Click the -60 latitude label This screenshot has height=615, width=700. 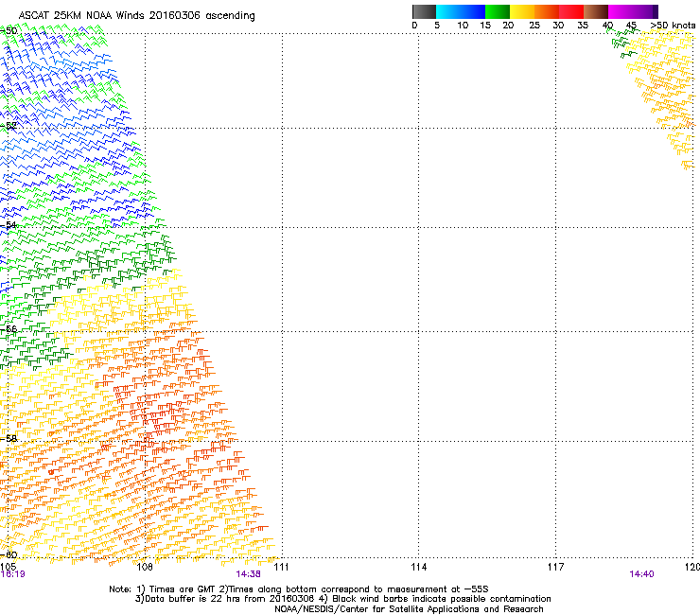(x=9, y=555)
